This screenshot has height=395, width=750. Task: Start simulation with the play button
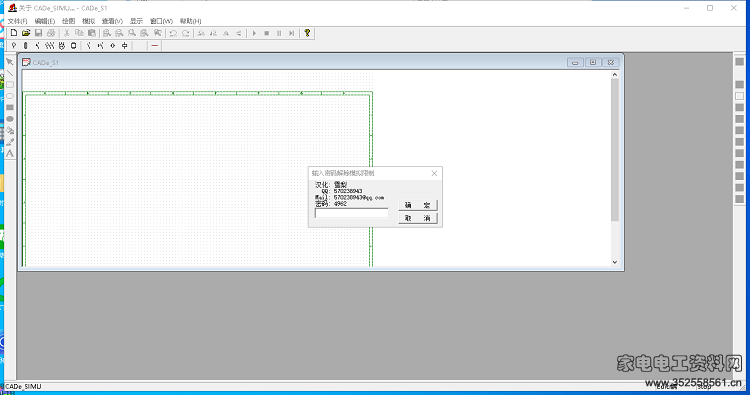[254, 33]
